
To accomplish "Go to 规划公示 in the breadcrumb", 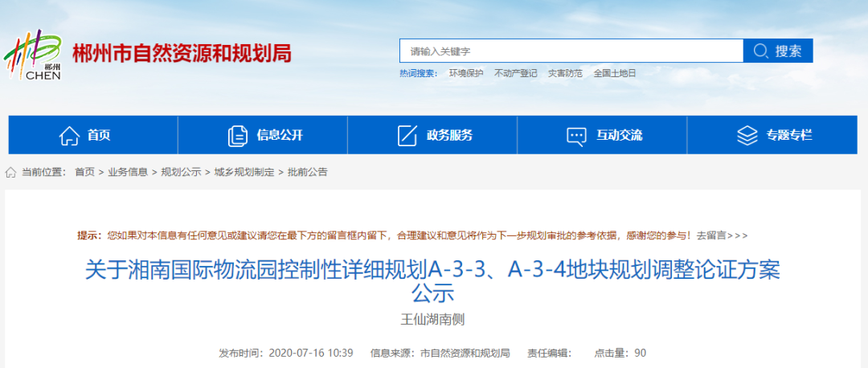I will tap(181, 172).
